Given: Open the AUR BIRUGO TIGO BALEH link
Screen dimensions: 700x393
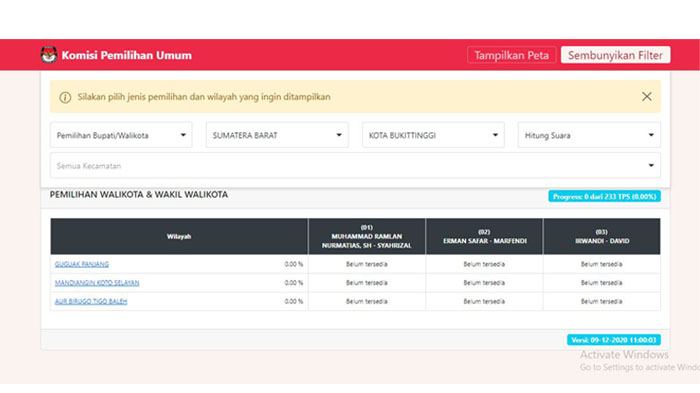Looking at the screenshot, I should (x=91, y=301).
